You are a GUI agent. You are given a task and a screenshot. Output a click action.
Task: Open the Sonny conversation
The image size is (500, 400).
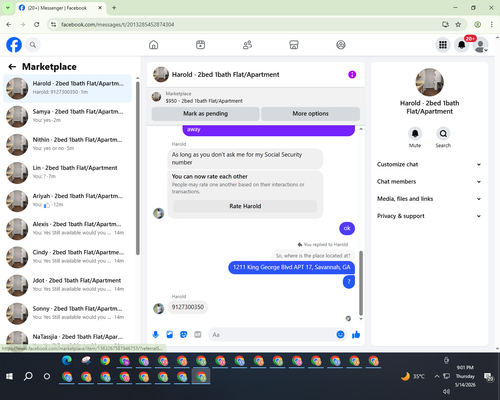tap(67, 314)
